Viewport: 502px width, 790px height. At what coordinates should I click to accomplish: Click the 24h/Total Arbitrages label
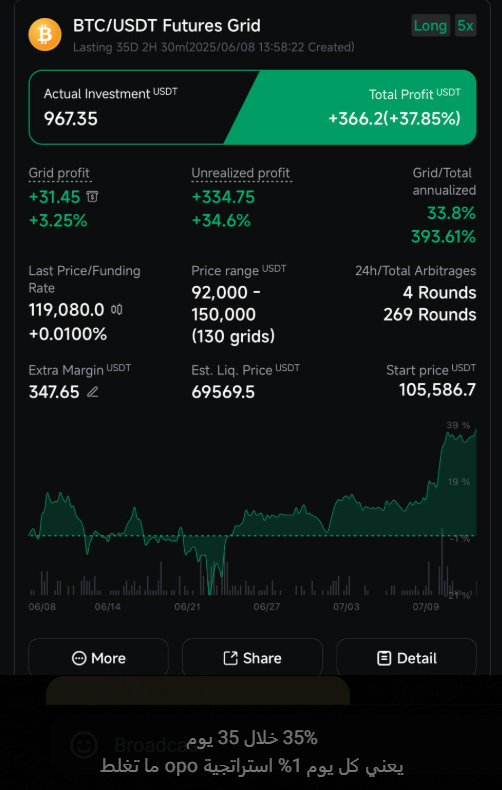(415, 271)
